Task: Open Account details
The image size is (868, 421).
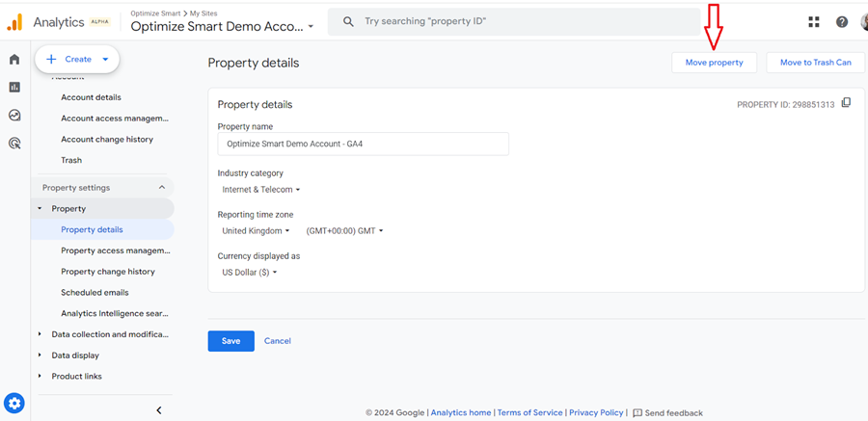Action: 91,97
